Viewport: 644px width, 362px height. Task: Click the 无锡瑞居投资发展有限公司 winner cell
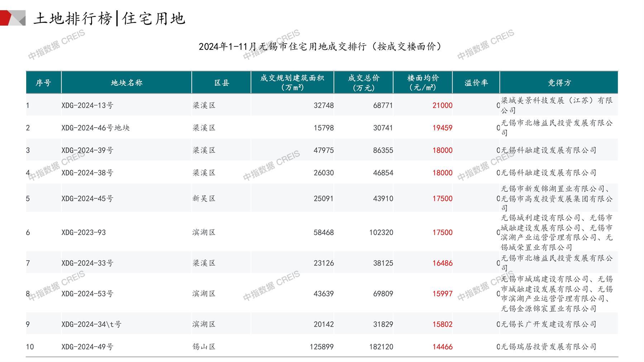tap(548, 347)
